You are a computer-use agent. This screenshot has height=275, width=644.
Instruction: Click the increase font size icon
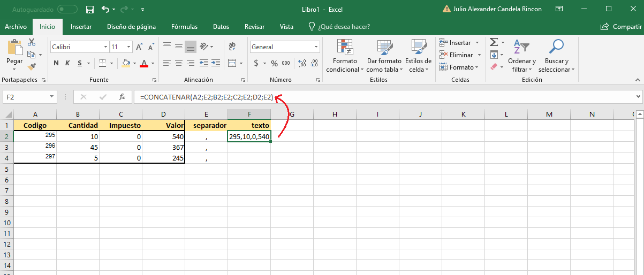(x=139, y=47)
